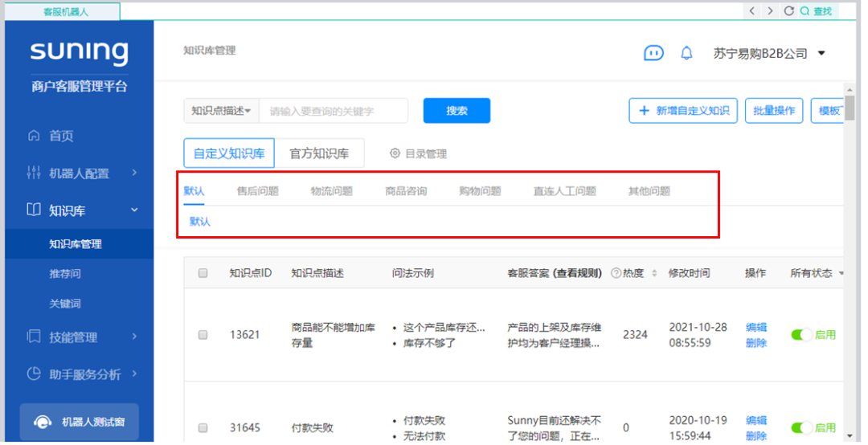The width and height of the screenshot is (868, 445).
Task: Click the 技能管理 icon
Action: click(34, 337)
